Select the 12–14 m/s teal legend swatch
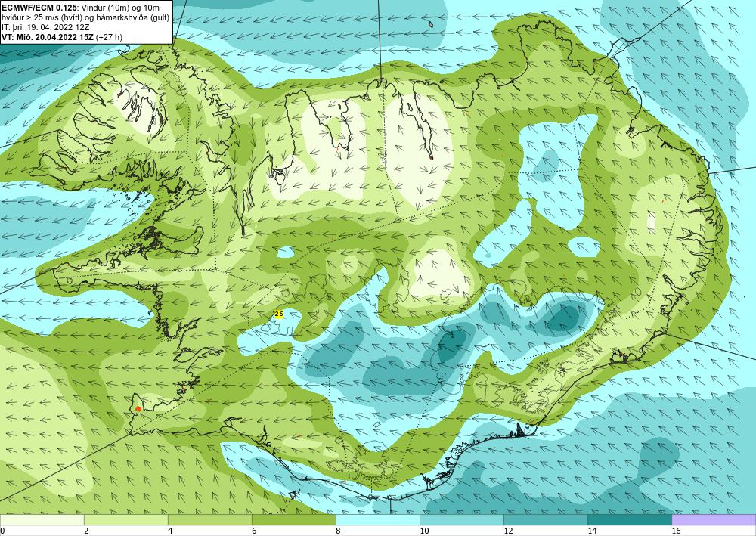This screenshot has height=536, width=756. (545, 519)
